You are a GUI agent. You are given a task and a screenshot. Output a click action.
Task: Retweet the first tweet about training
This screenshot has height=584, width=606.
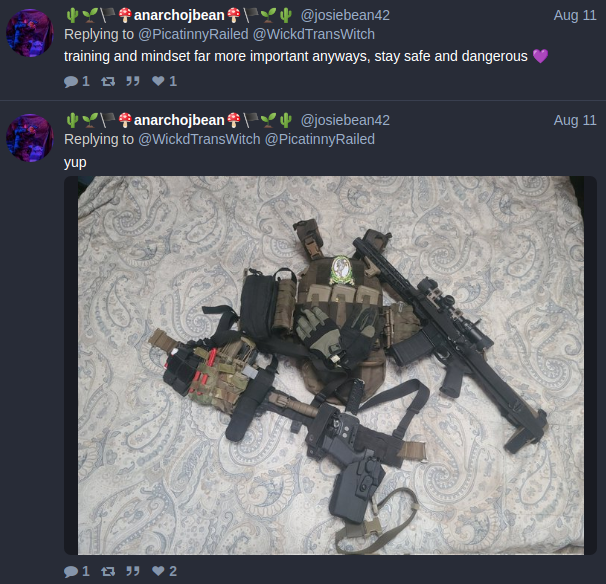[x=108, y=81]
